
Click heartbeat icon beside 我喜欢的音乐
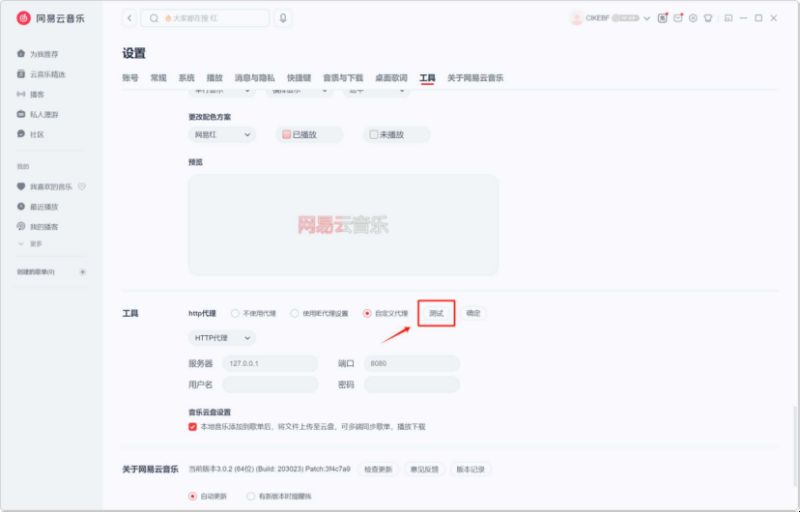(82, 187)
